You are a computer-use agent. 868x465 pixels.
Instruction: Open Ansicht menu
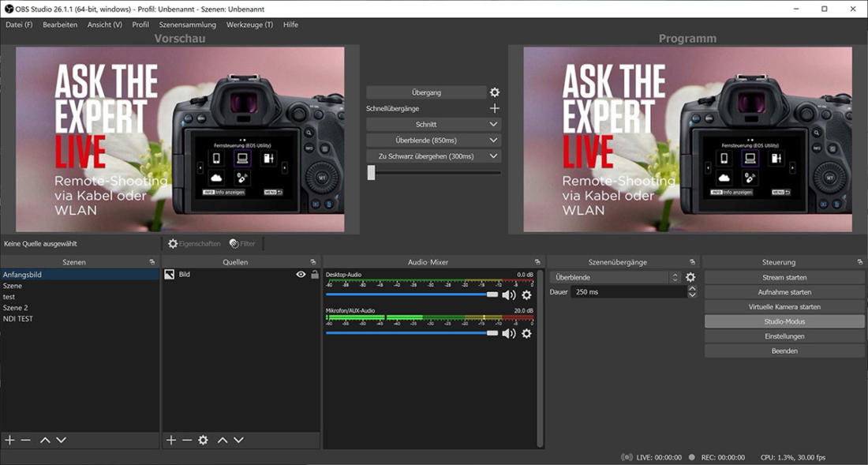click(x=105, y=25)
